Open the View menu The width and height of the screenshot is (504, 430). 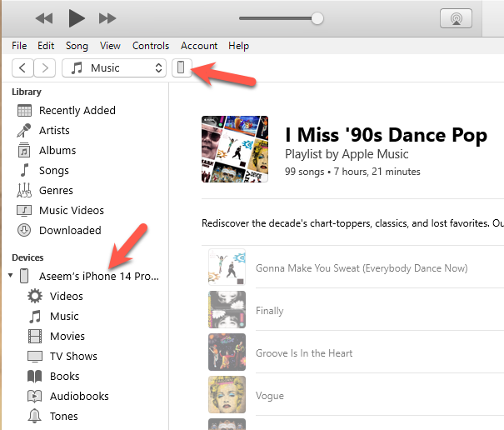click(110, 46)
